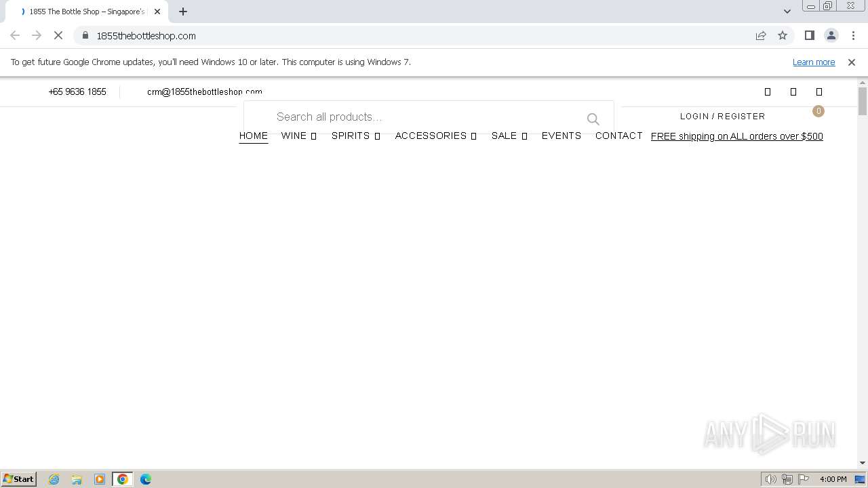Click FREE shipping on ALL orders link
The image size is (868, 488).
pyautogui.click(x=737, y=136)
